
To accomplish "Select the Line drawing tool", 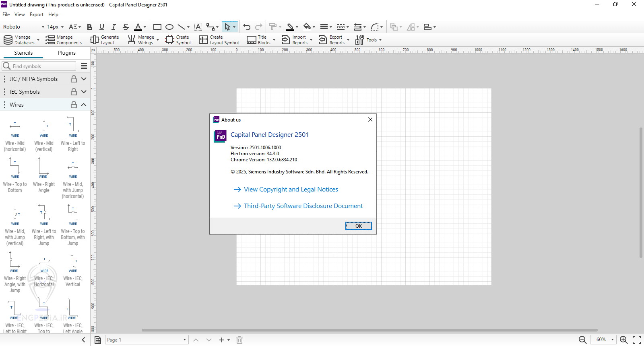I will point(182,27).
